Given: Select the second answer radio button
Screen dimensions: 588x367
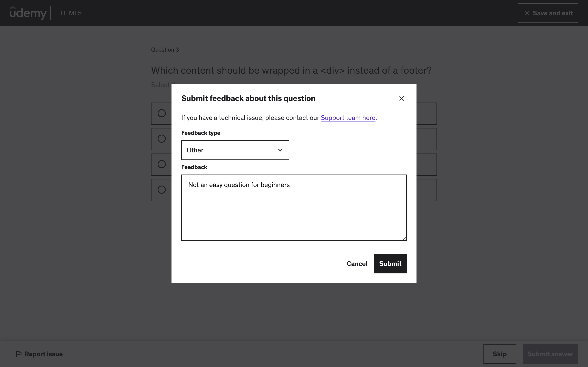Looking at the screenshot, I should 161,139.
